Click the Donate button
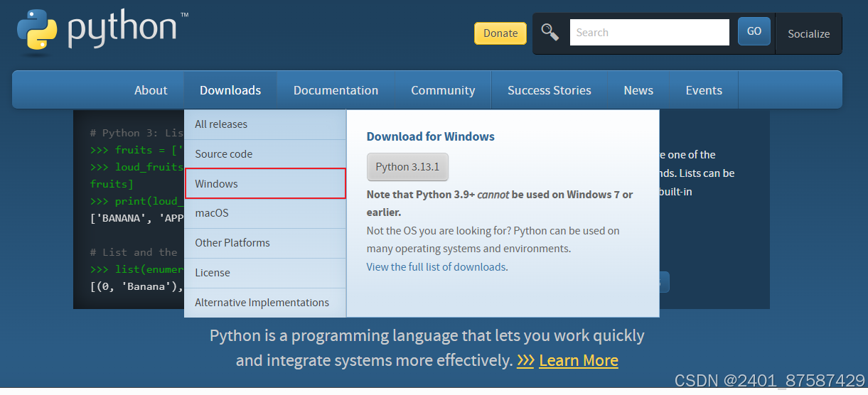The image size is (868, 395). 500,33
